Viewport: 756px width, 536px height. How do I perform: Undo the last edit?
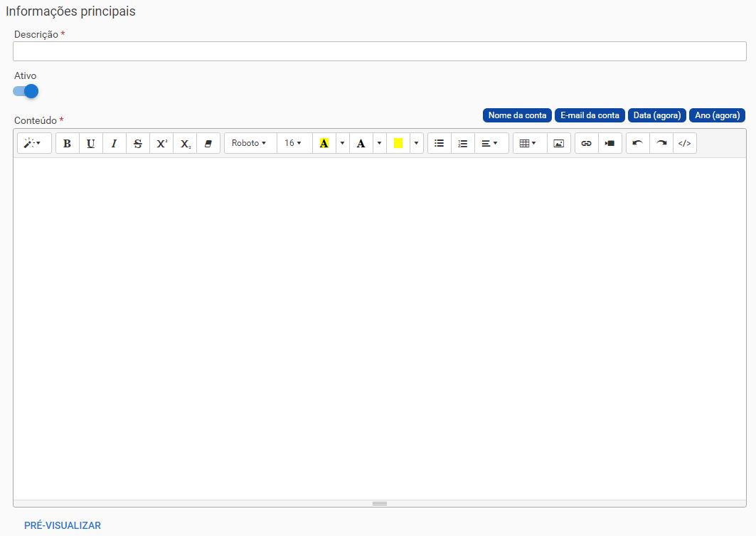pyautogui.click(x=638, y=143)
